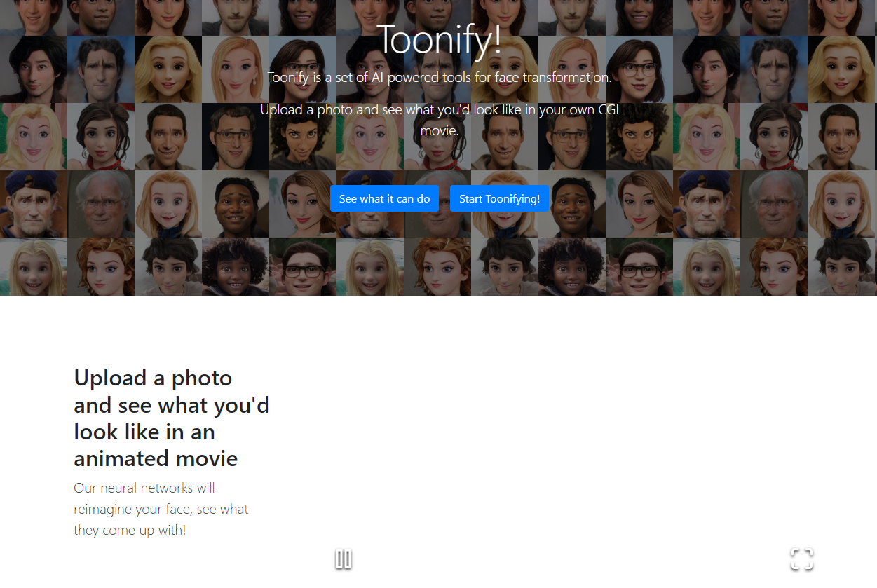
Task: Pause the demo video playback
Action: click(x=343, y=559)
